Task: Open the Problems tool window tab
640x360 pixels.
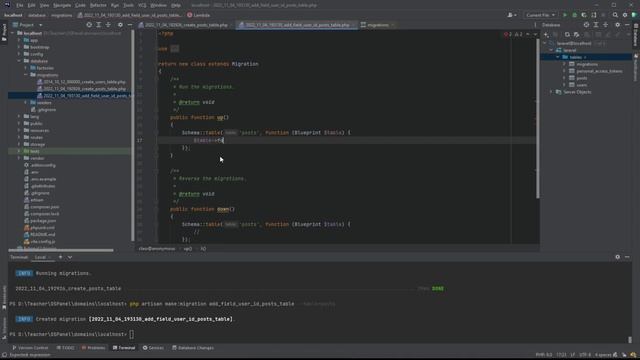Action: pos(93,348)
